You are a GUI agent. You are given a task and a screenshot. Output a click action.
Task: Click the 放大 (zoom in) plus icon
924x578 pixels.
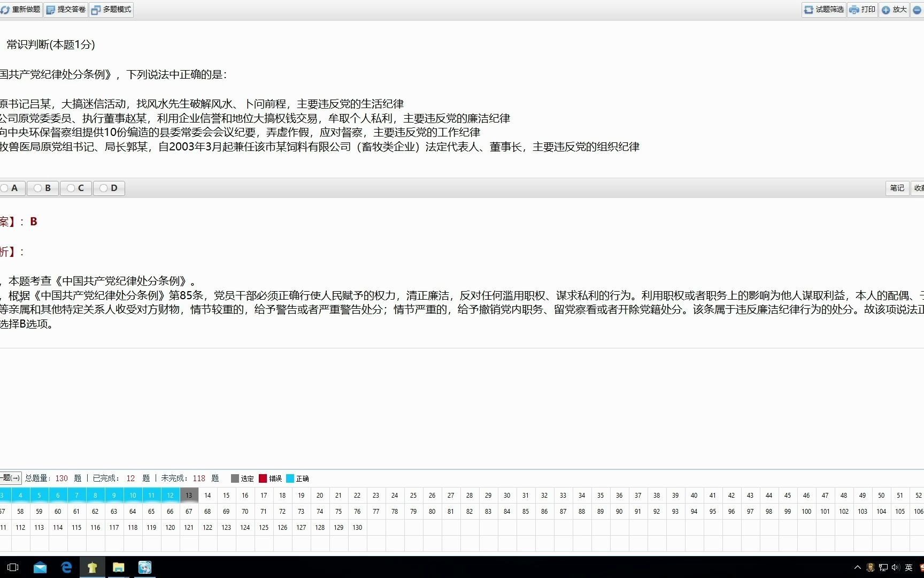click(893, 10)
